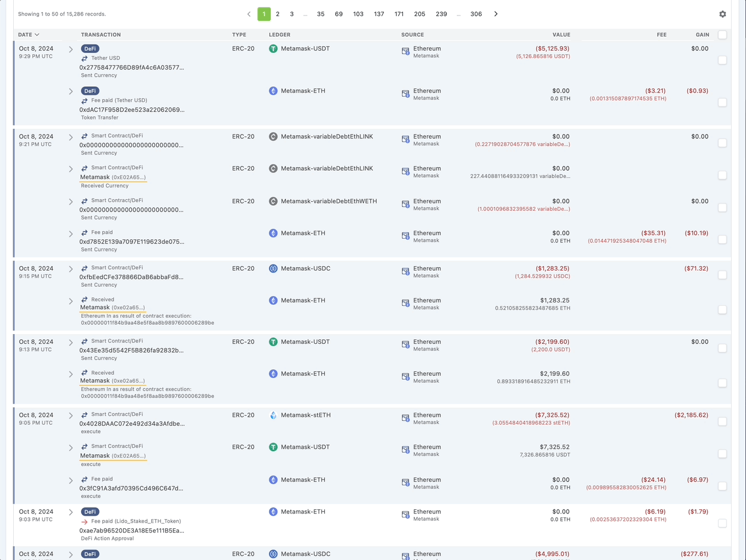Click the USDC icon beside Metamask-USDC at 9:15 PM

click(x=273, y=269)
